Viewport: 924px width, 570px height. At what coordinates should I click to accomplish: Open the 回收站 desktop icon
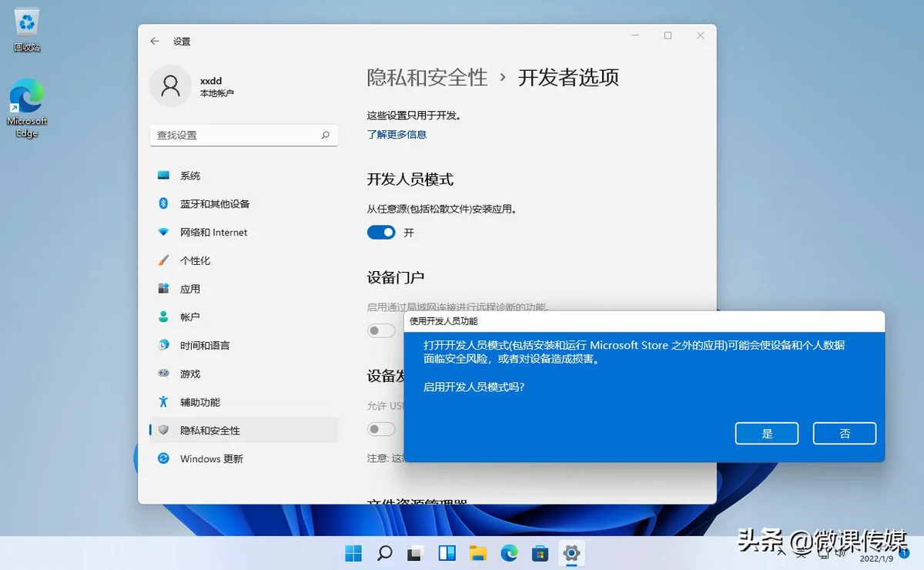tap(27, 30)
